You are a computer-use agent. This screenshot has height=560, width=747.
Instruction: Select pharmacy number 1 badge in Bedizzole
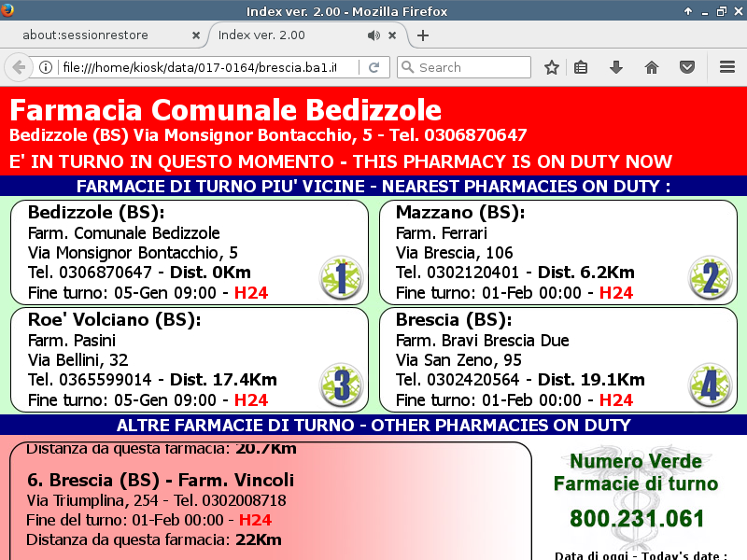[x=340, y=277]
